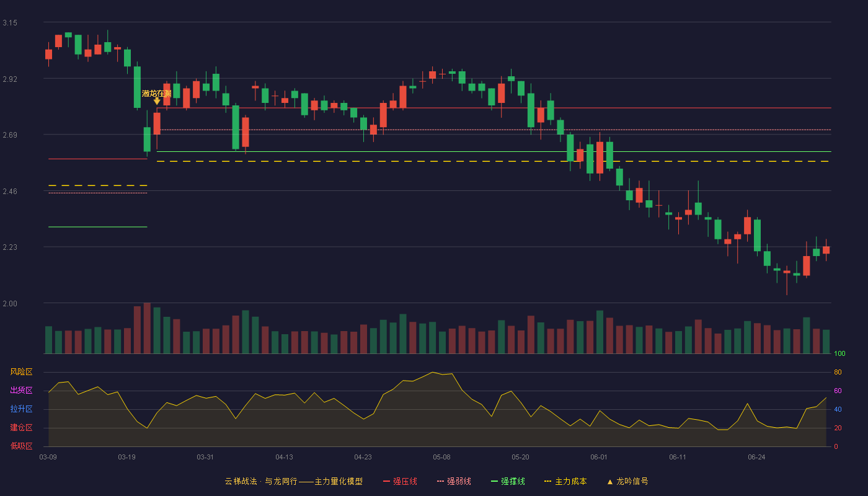Toggle the 主力成本 legend entry
868x496 pixels.
(565, 481)
